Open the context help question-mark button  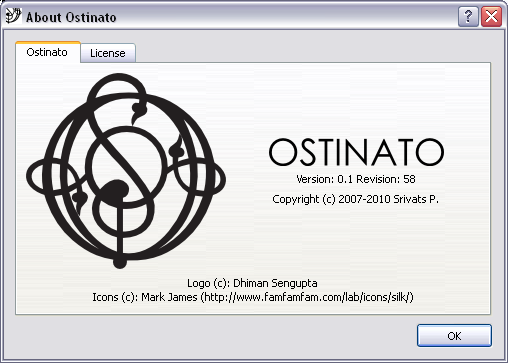(468, 16)
